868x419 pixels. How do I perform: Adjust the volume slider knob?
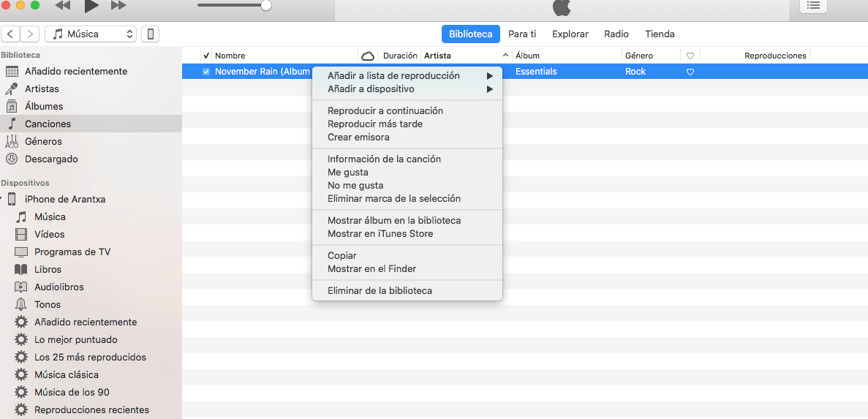click(x=266, y=6)
